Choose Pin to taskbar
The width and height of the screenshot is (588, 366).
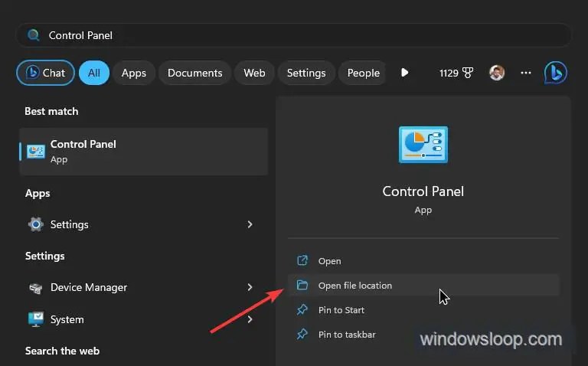(423, 335)
